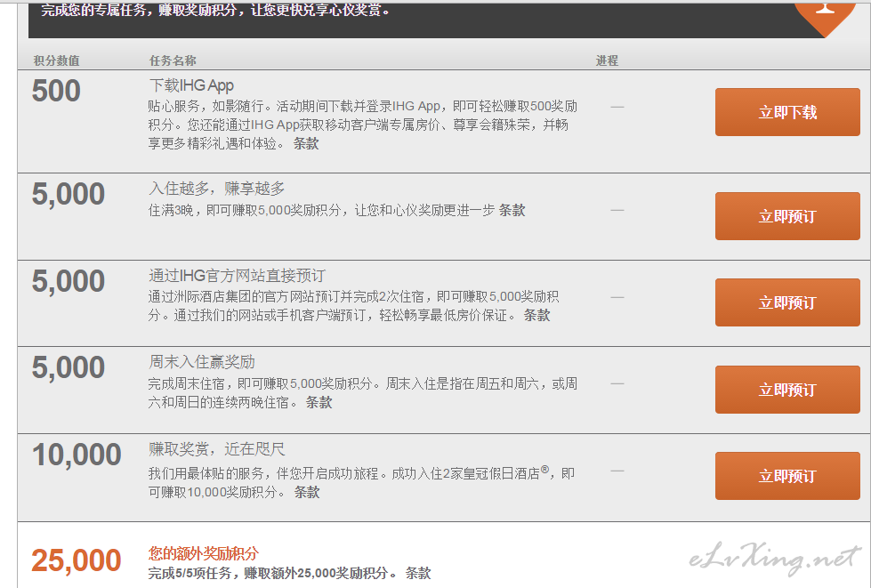Click the 立即下载 button for IHG App
Image resolution: width=871 pixels, height=588 pixels.
pyautogui.click(x=787, y=112)
